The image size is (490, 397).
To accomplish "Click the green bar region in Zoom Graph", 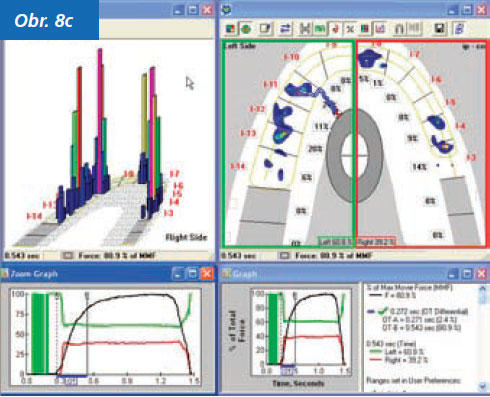I will 40,333.
